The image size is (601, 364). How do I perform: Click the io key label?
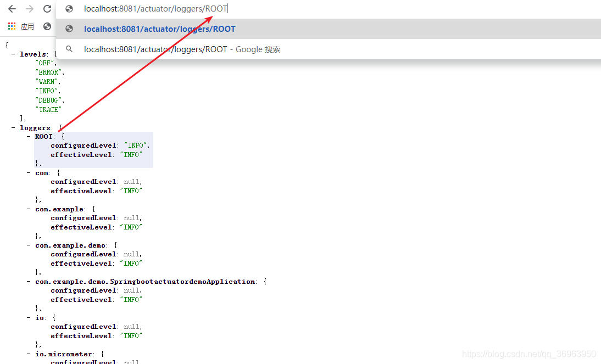[x=40, y=318]
